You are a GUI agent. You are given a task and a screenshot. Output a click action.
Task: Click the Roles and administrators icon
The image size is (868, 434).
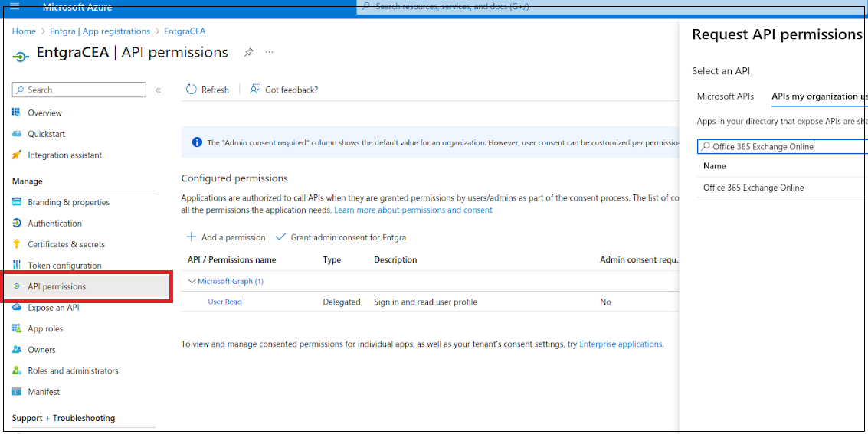(17, 370)
